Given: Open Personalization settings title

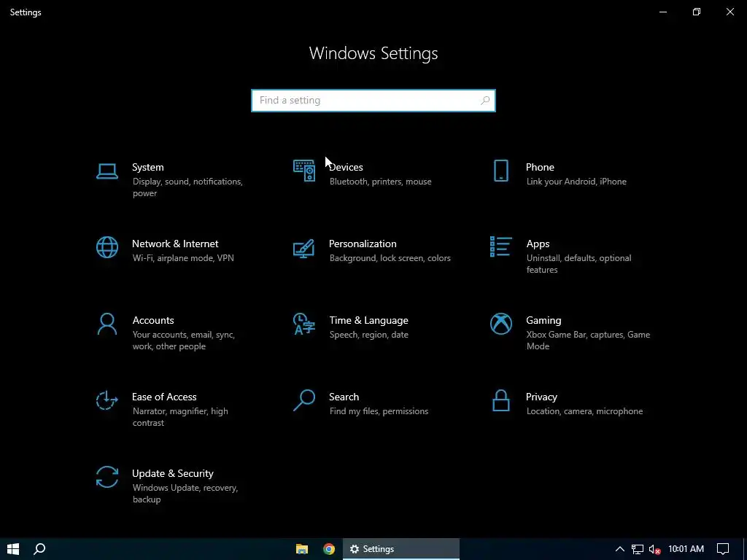Looking at the screenshot, I should (363, 244).
